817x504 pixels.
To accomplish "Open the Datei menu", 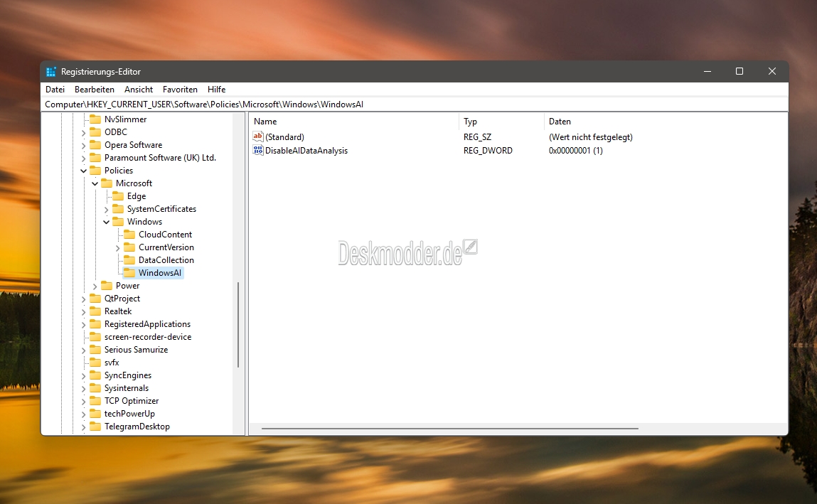I will (x=55, y=90).
